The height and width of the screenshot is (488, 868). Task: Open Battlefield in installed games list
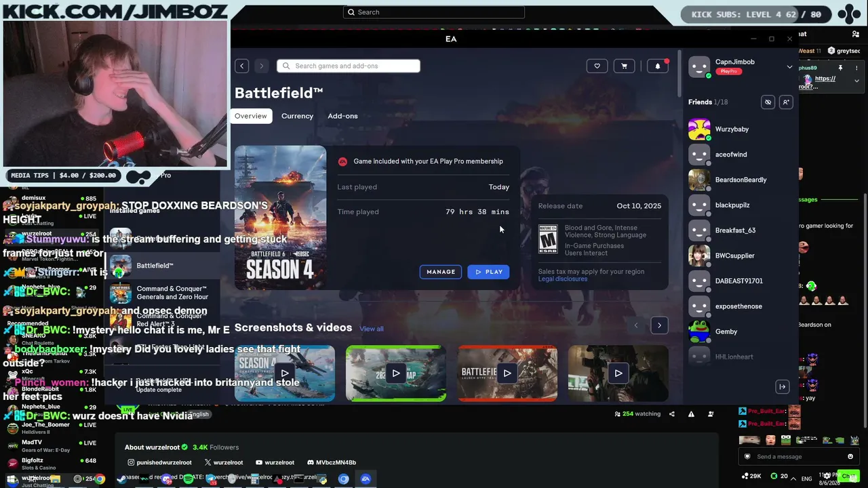(163, 266)
